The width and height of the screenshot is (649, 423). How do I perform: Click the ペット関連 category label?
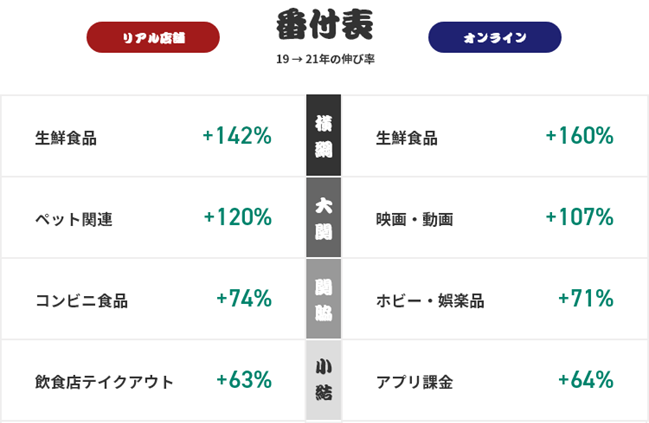tap(74, 219)
